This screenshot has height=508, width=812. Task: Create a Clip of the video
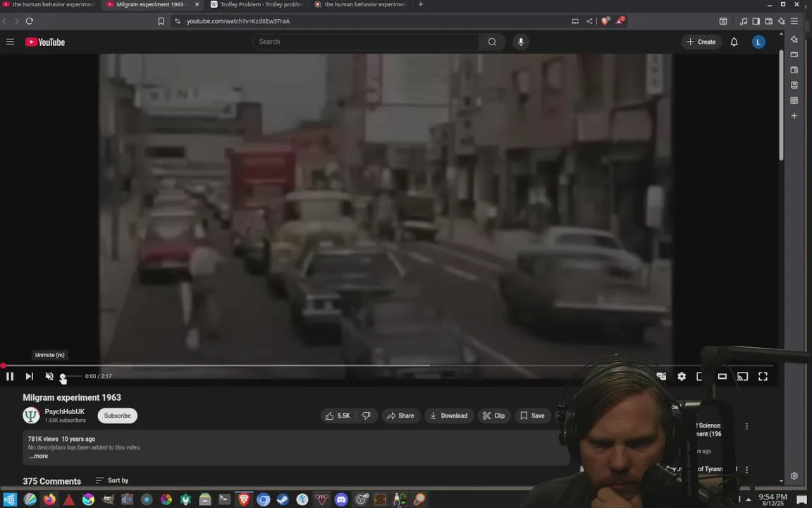pyautogui.click(x=494, y=416)
